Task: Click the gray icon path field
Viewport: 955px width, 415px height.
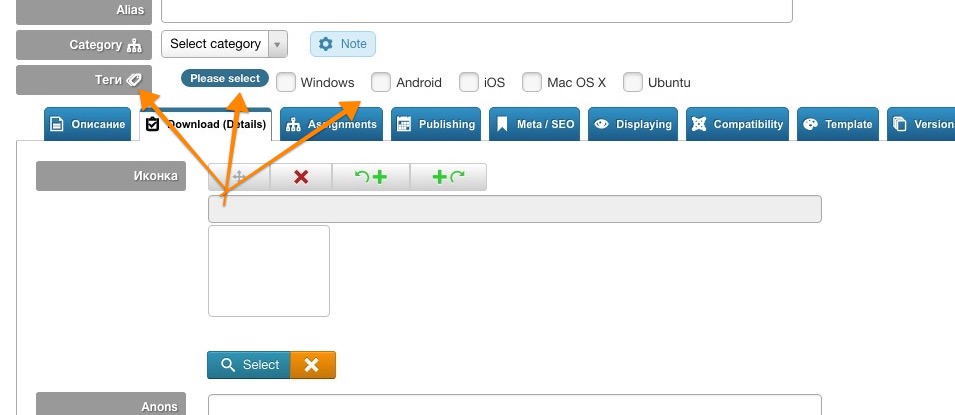Action: coord(515,209)
